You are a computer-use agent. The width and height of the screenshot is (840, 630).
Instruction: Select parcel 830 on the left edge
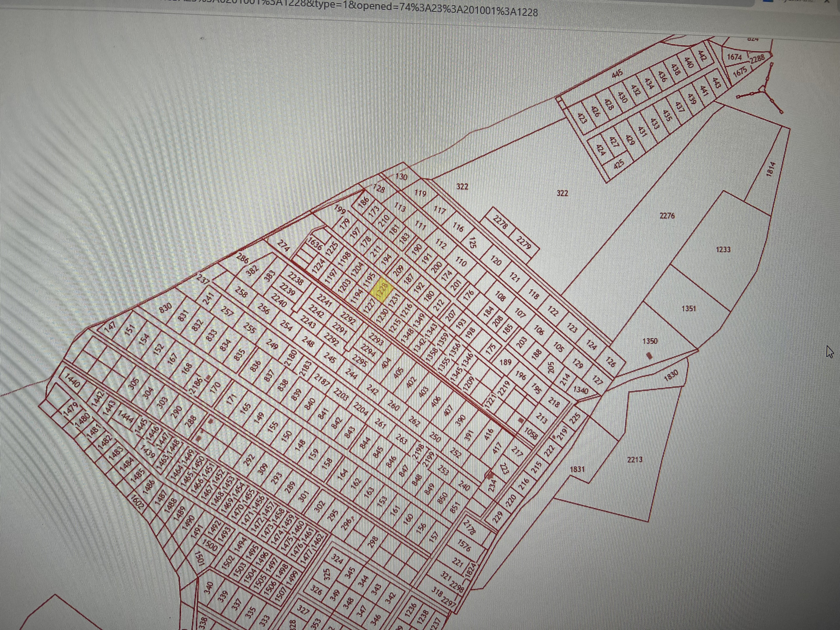click(x=165, y=308)
